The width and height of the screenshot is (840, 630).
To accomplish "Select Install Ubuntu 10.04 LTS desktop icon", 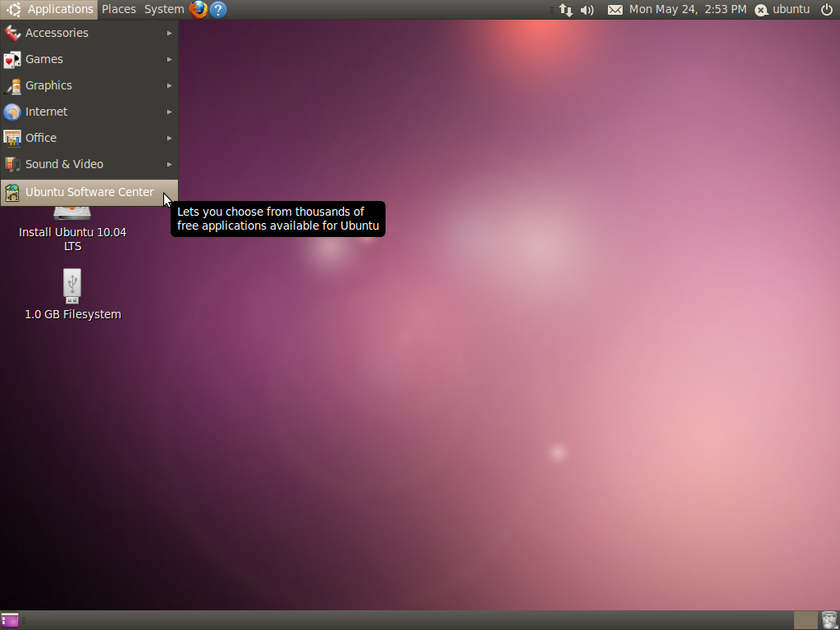I will tap(72, 231).
